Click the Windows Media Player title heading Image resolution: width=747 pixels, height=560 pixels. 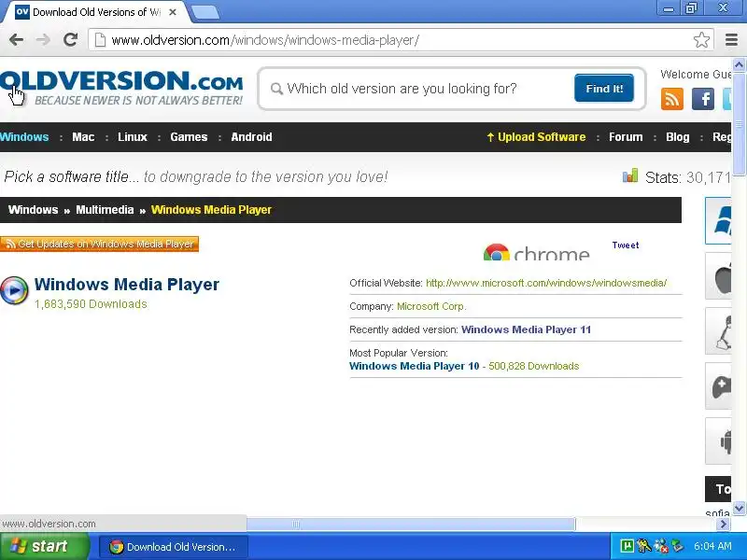pyautogui.click(x=127, y=285)
